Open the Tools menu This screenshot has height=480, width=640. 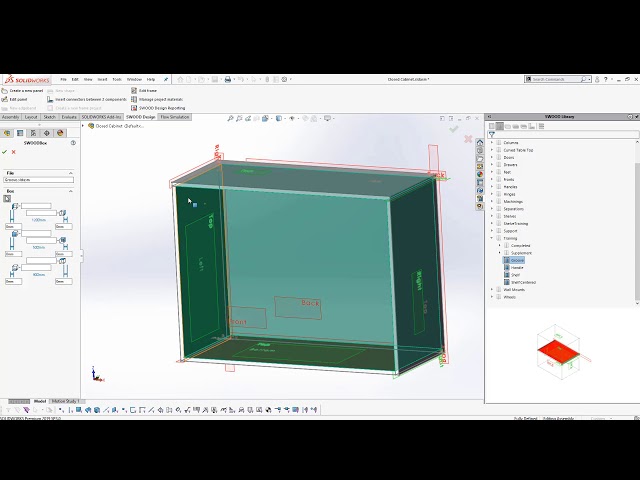(x=117, y=80)
